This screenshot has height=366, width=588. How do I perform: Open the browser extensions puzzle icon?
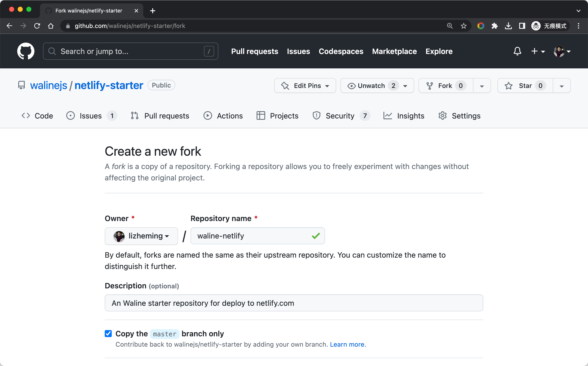pyautogui.click(x=494, y=26)
